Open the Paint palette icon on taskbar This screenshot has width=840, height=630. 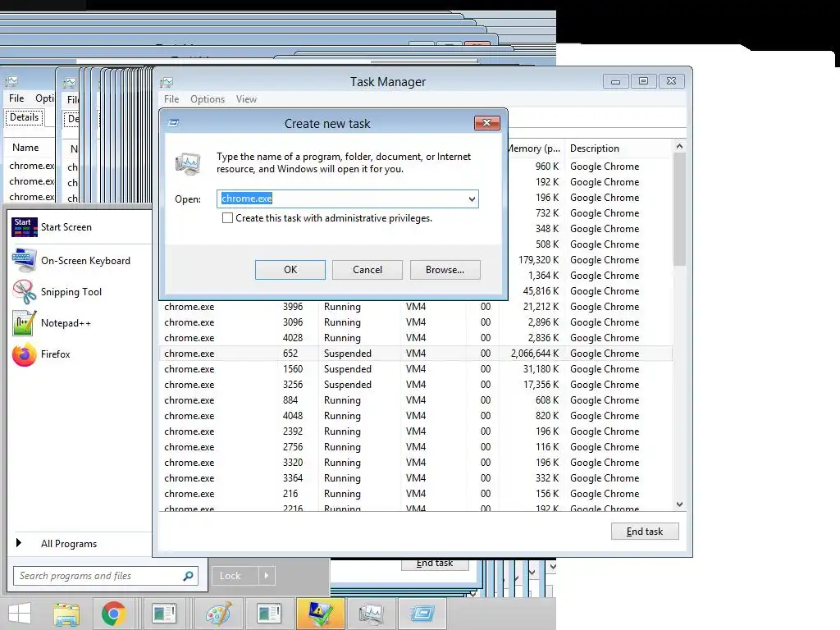pyautogui.click(x=218, y=614)
